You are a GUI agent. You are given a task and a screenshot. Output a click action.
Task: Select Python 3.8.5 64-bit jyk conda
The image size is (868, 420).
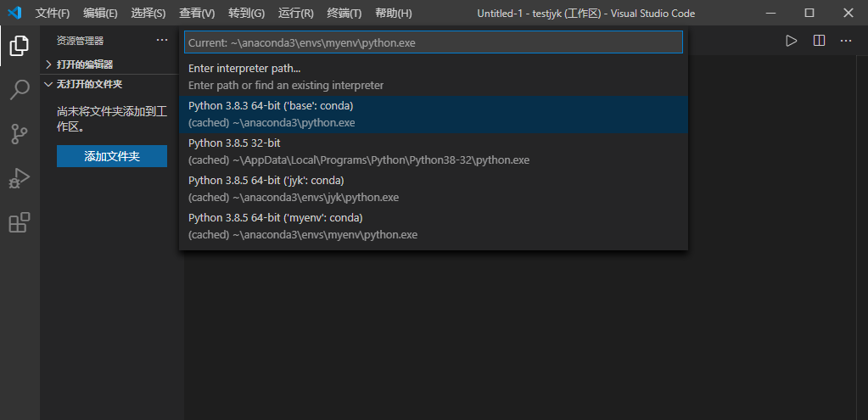click(434, 188)
